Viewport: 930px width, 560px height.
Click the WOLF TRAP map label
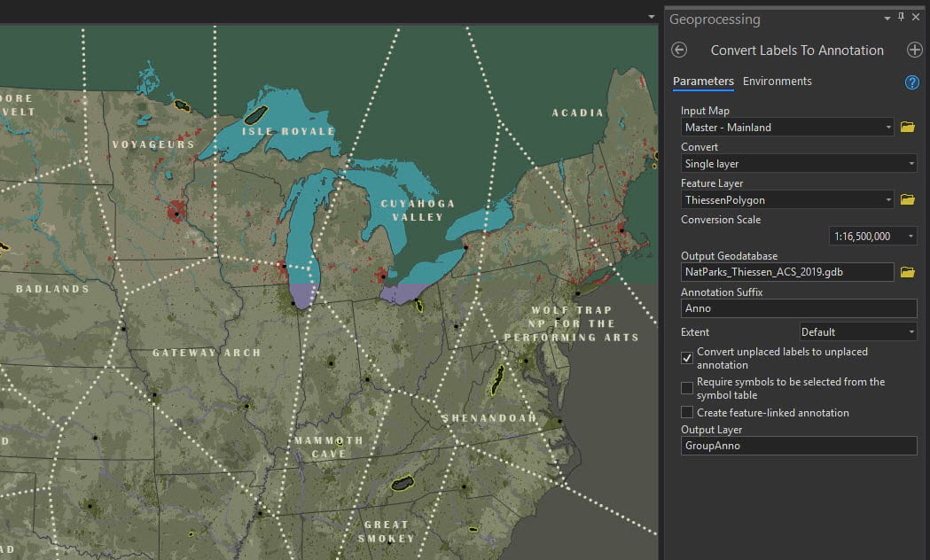571,323
